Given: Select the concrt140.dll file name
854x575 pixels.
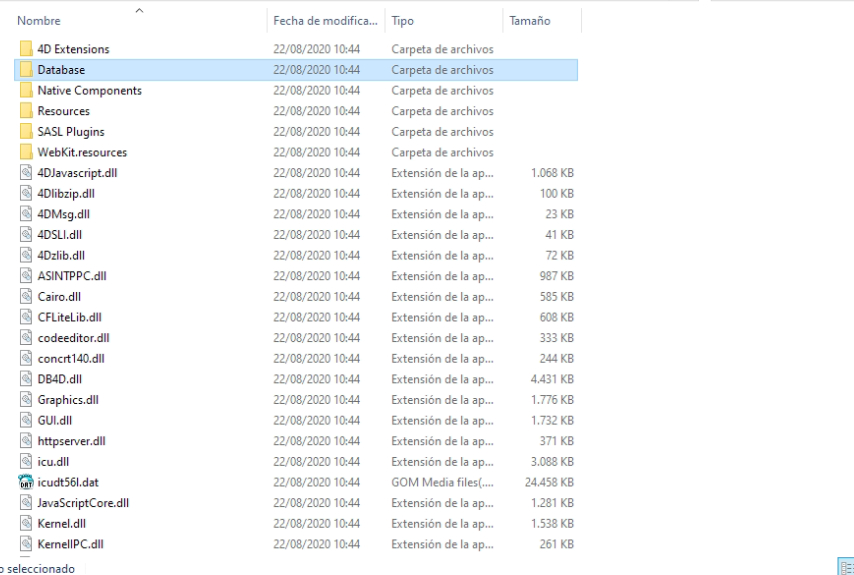Looking at the screenshot, I should coord(71,358).
